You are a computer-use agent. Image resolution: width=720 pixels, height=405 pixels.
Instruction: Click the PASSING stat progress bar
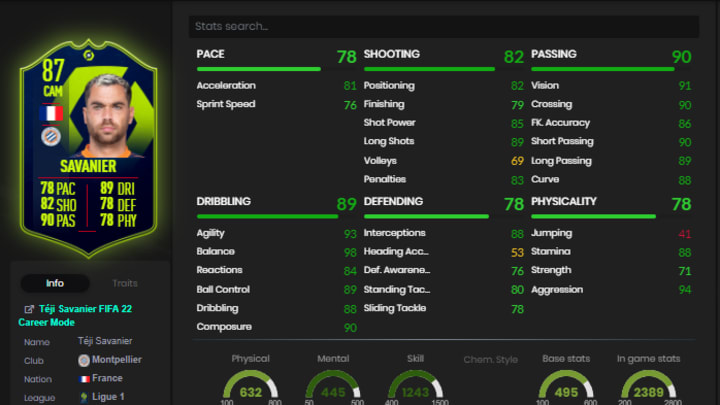tap(611, 69)
